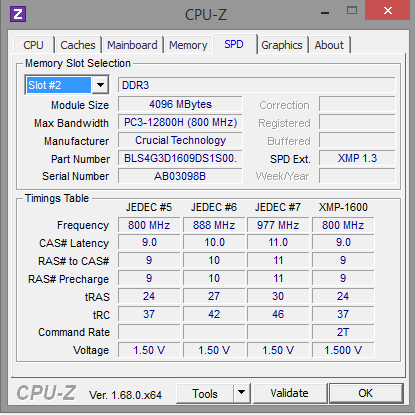Click the XMP-1600 800 MHz frequency cell
415x415 pixels.
click(x=343, y=225)
